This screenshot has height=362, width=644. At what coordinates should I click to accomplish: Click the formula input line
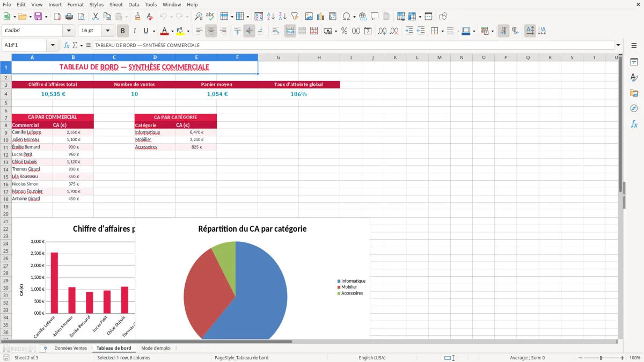pos(353,46)
